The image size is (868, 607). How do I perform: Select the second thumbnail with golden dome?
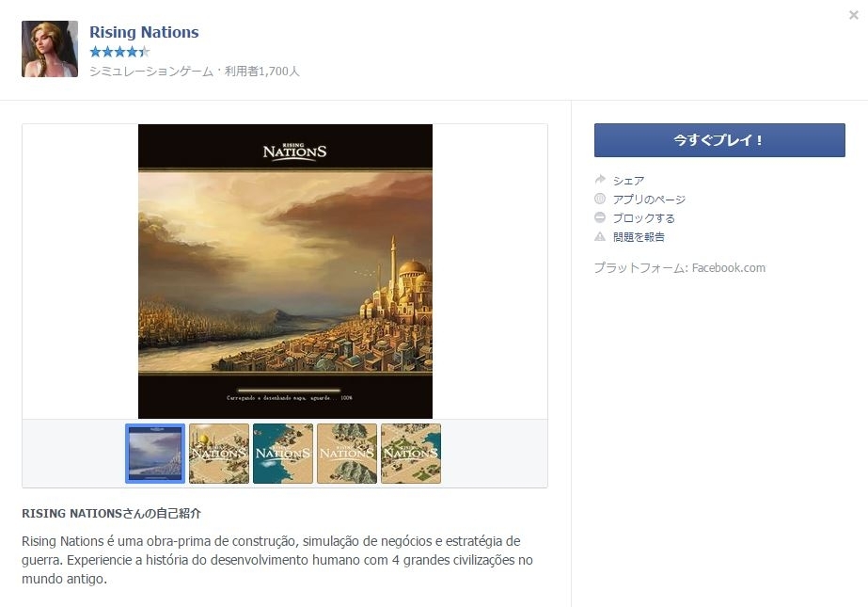219,454
